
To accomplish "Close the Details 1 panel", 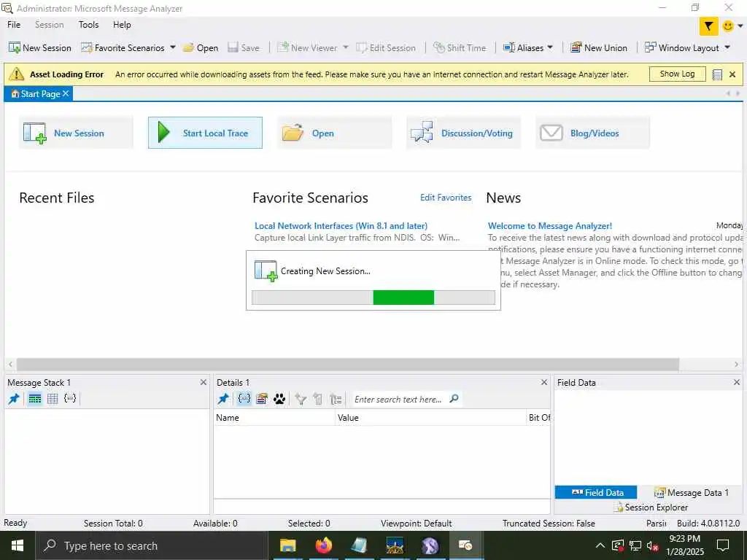I will pyautogui.click(x=544, y=382).
